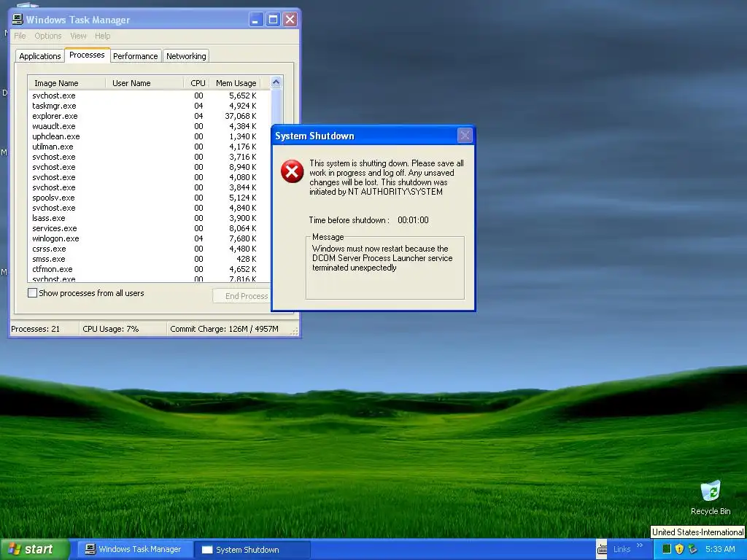Screen dimensions: 747x560
Task: Select the uphclean.exe process row
Action: click(149, 136)
